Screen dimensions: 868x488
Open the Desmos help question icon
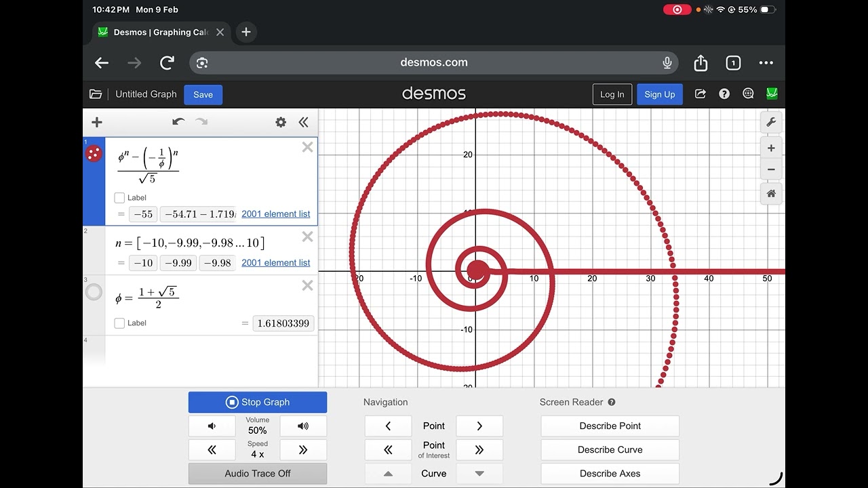coord(724,94)
